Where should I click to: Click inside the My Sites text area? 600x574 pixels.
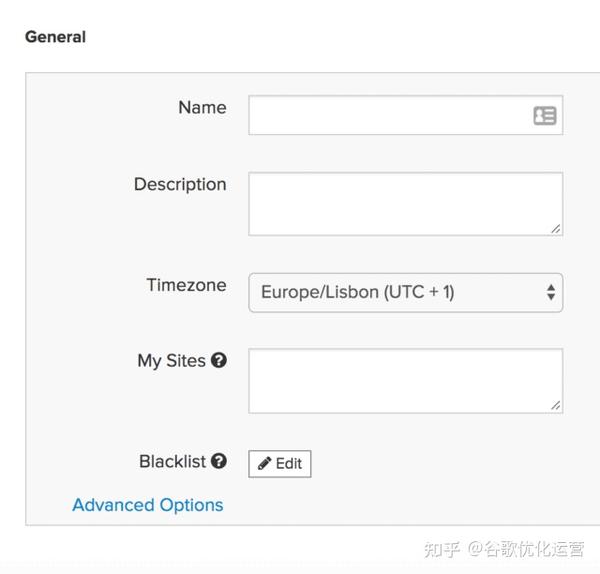(406, 381)
